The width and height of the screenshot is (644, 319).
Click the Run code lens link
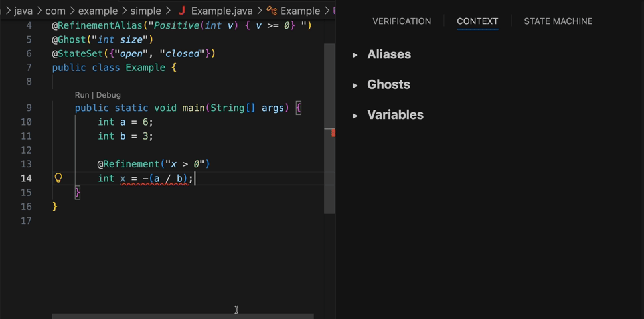[x=82, y=95]
